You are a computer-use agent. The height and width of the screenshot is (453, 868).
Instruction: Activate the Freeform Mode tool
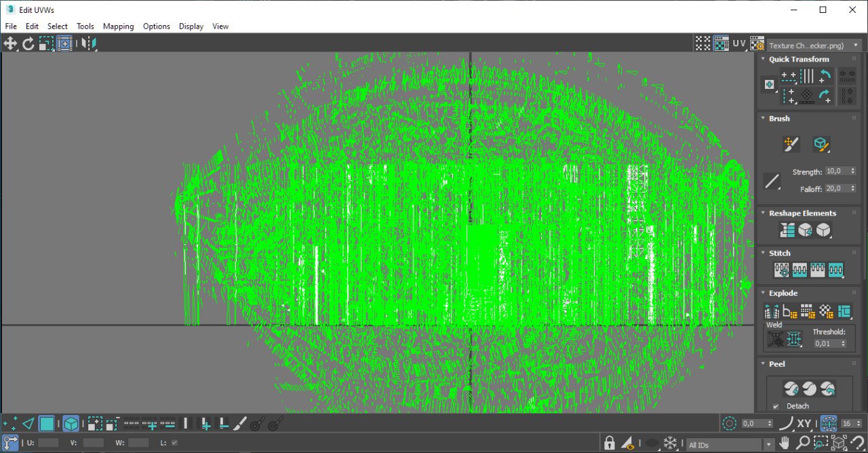click(x=64, y=44)
